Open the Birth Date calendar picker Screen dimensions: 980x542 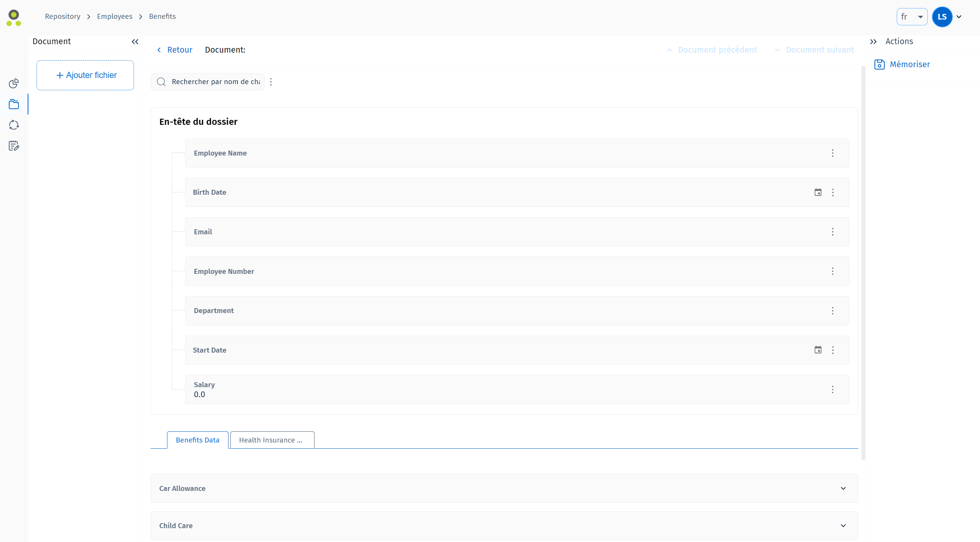[818, 192]
